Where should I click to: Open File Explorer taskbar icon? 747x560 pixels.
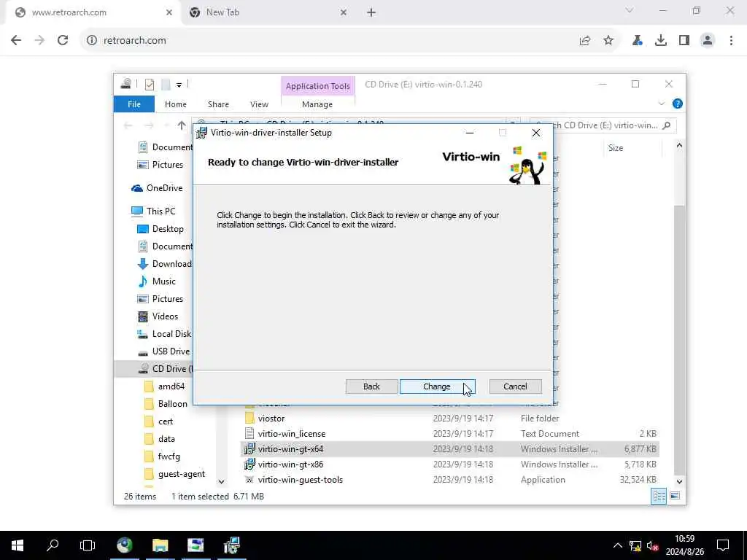coord(160,545)
